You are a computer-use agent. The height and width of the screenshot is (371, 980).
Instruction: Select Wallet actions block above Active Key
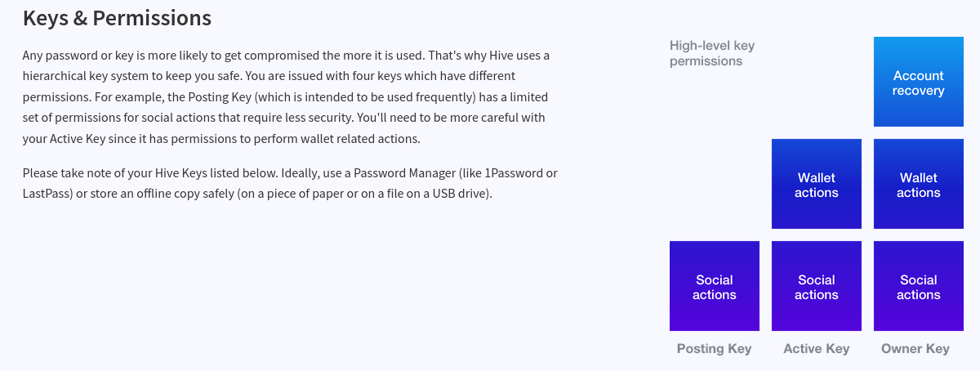click(x=816, y=185)
